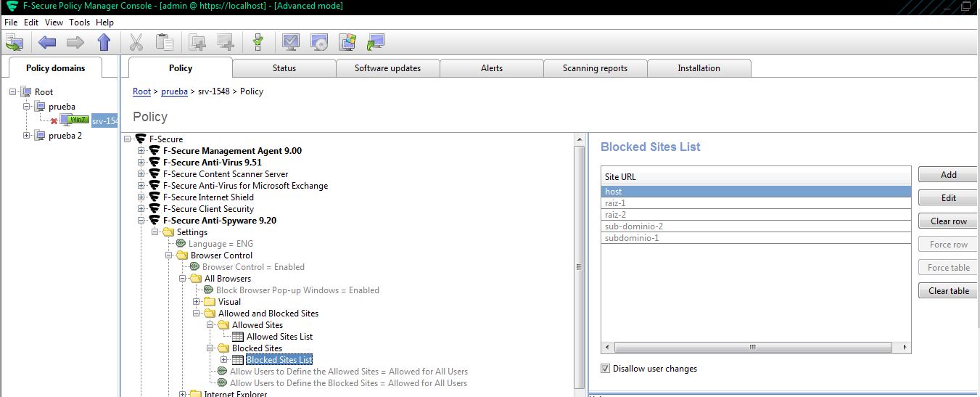Select F-Secure Anti-Virus for Microsoft Exchange

tap(245, 186)
